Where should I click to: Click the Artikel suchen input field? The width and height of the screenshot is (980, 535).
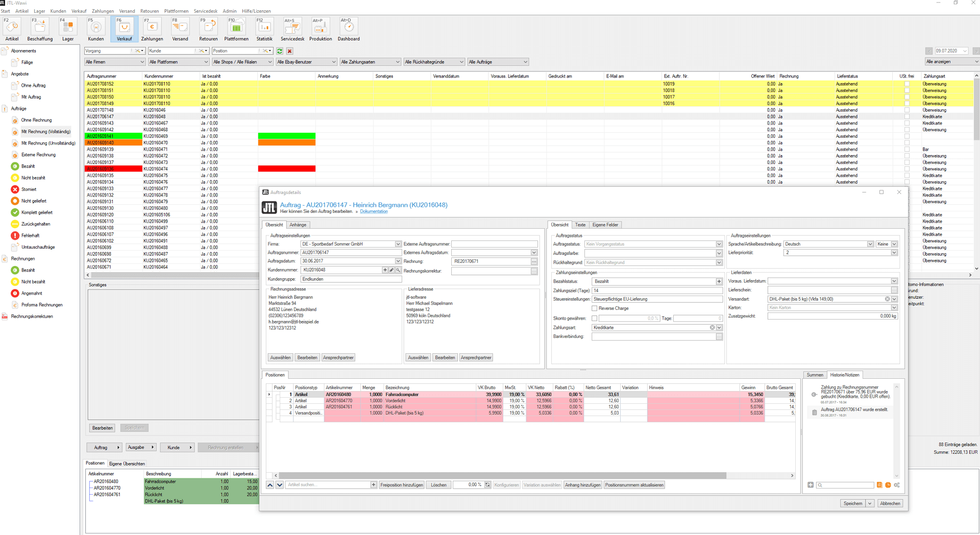pyautogui.click(x=328, y=485)
